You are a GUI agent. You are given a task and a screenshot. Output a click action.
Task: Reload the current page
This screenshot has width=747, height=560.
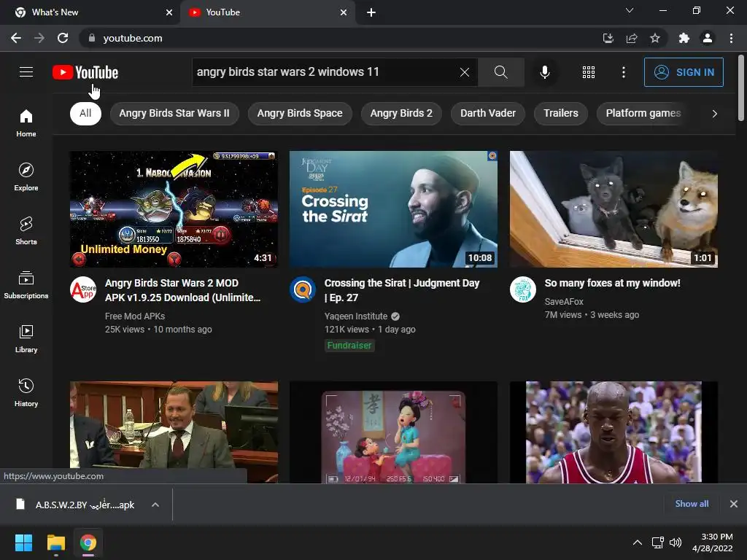click(63, 38)
